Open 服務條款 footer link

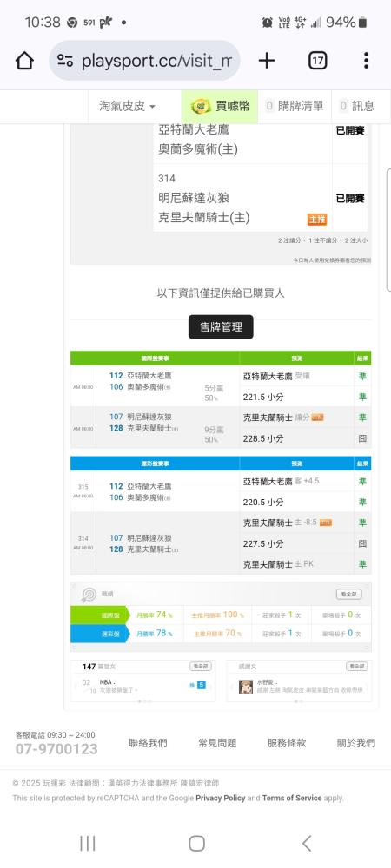click(x=287, y=743)
